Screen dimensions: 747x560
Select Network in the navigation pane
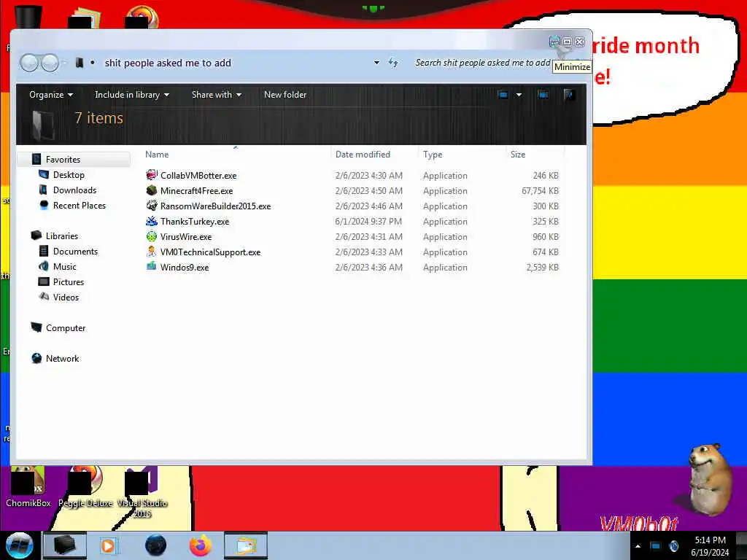pos(63,358)
